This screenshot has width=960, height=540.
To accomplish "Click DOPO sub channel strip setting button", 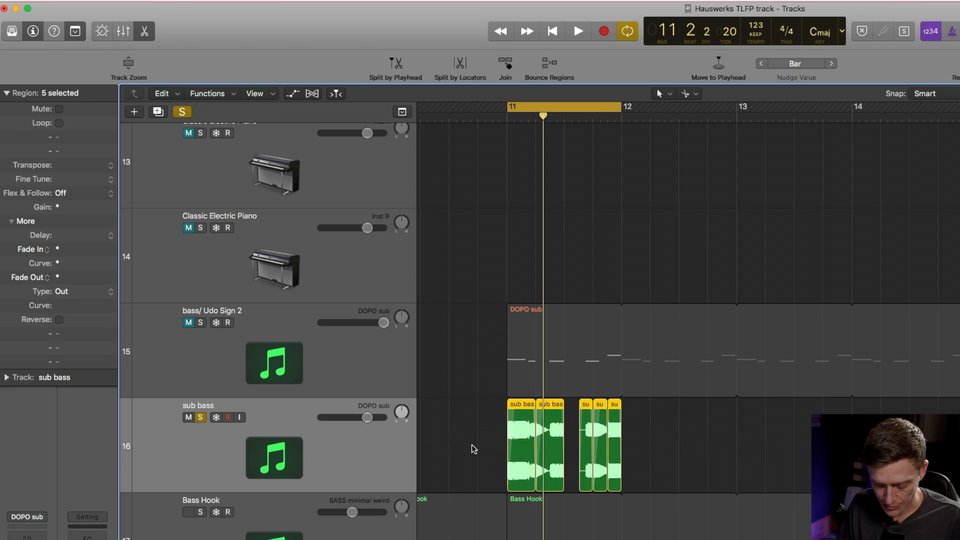I will pos(27,517).
